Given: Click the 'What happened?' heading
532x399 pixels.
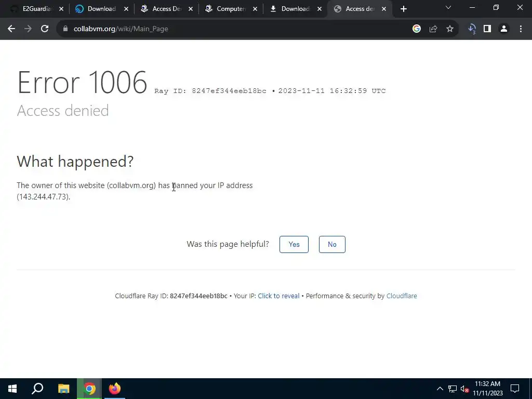Looking at the screenshot, I should [75, 161].
